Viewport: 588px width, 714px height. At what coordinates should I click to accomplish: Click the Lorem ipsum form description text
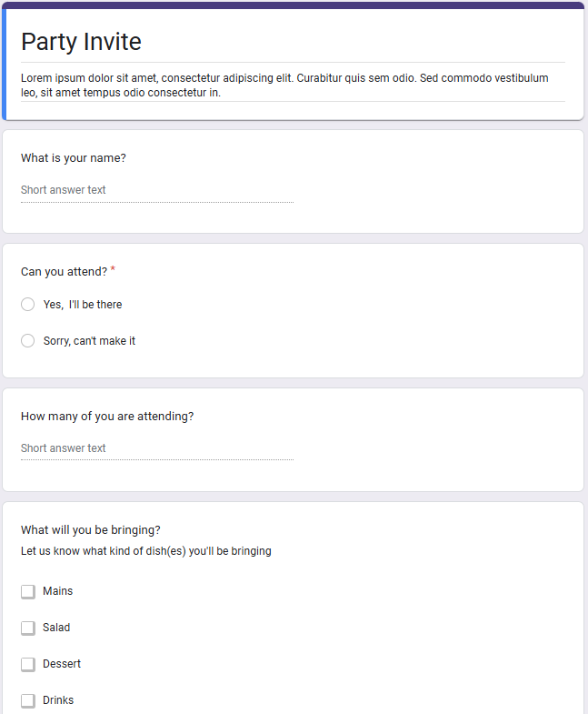pyautogui.click(x=284, y=85)
